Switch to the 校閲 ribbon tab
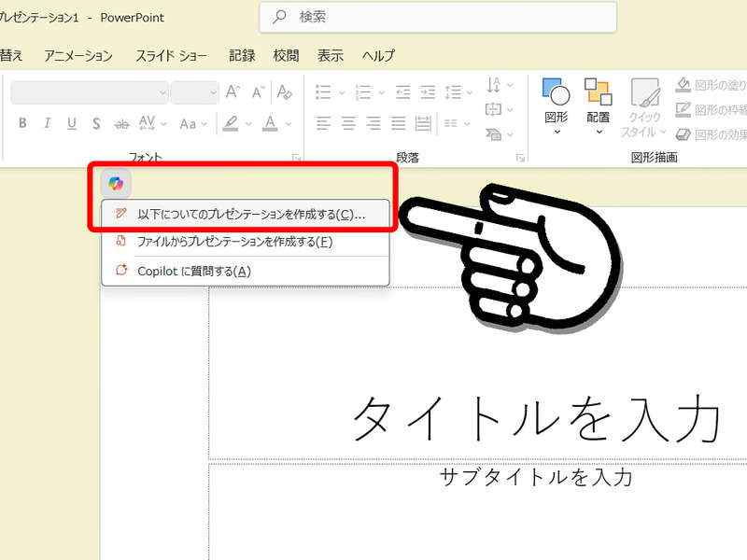The height and width of the screenshot is (560, 747). [x=285, y=55]
